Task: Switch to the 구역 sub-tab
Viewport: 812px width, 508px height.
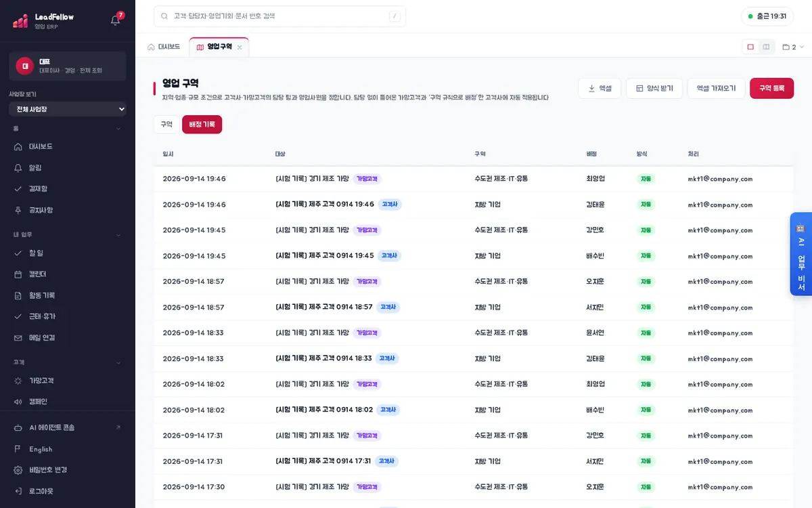Action: (166, 125)
